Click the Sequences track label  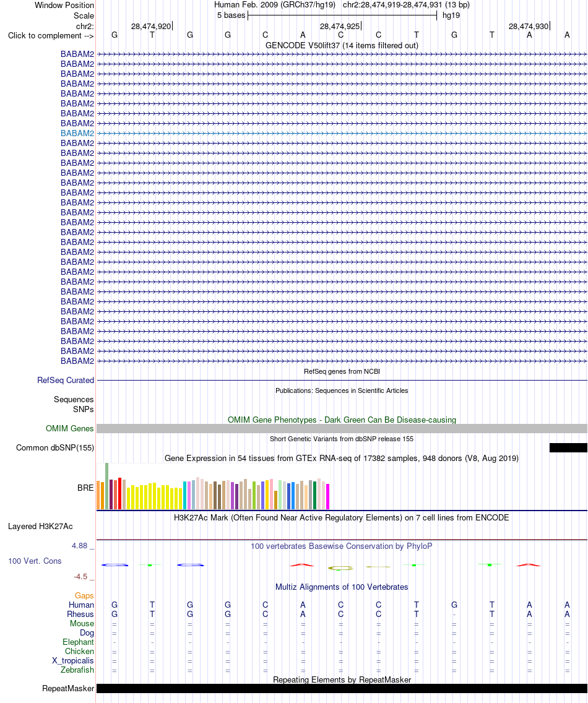(74, 400)
